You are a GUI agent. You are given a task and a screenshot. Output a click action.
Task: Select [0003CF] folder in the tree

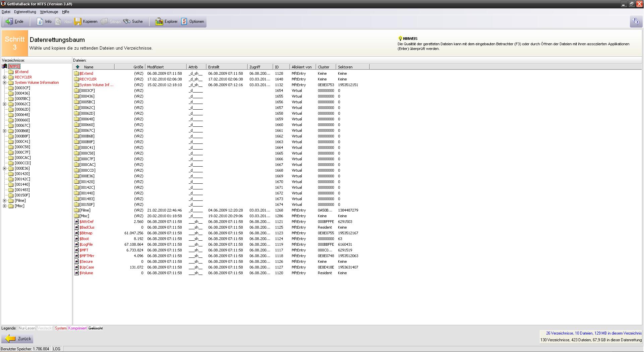22,88
